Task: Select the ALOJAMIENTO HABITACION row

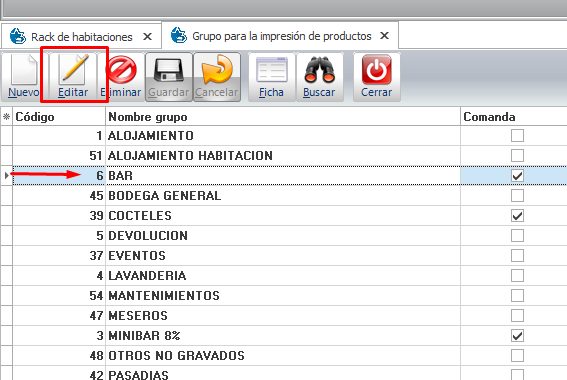Action: (283, 156)
